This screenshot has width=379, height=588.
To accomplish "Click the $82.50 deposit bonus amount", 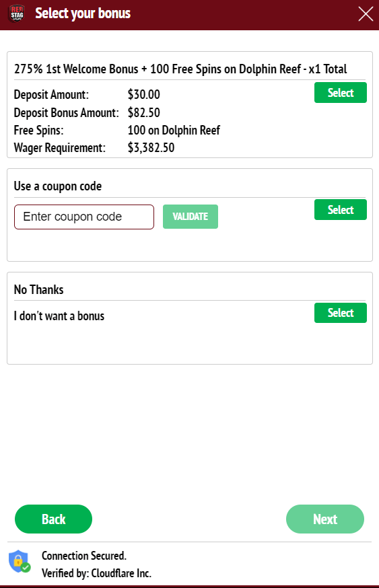I will [143, 112].
